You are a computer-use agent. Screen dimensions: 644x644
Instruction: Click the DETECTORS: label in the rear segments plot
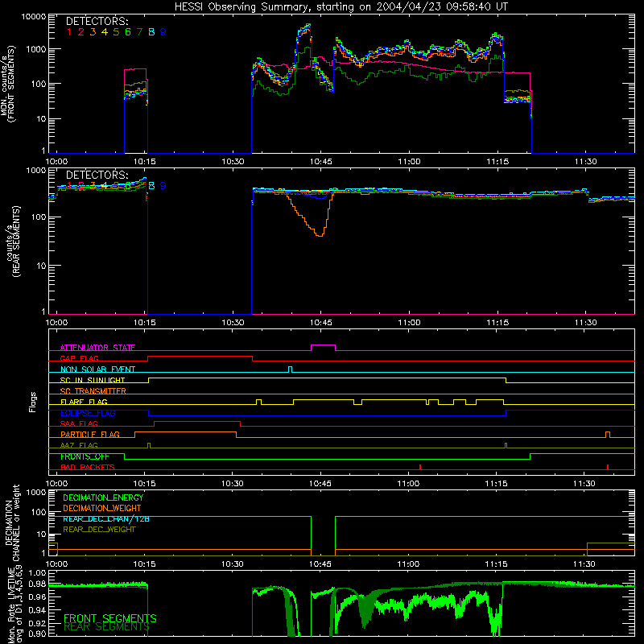(97, 175)
